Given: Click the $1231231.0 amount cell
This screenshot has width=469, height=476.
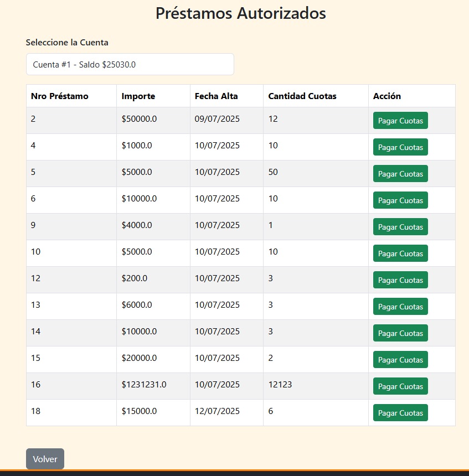Looking at the screenshot, I should pyautogui.click(x=144, y=385).
